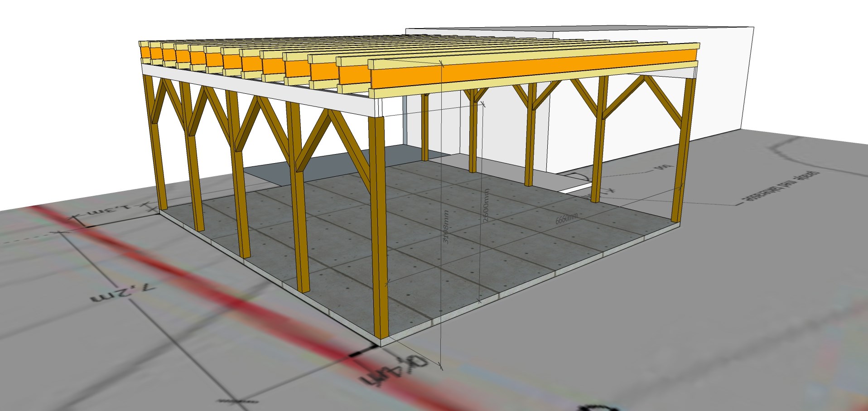Click the 6660mm width dimension label
Screen dimensions: 868x411
[566, 219]
